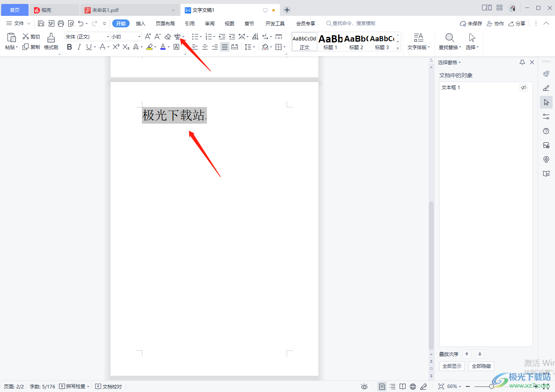The image size is (555, 392).
Task: Switch to web layout view in status bar
Action: point(413,386)
